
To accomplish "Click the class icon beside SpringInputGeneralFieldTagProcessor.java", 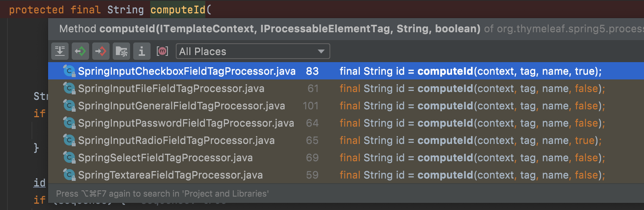I will tap(69, 106).
